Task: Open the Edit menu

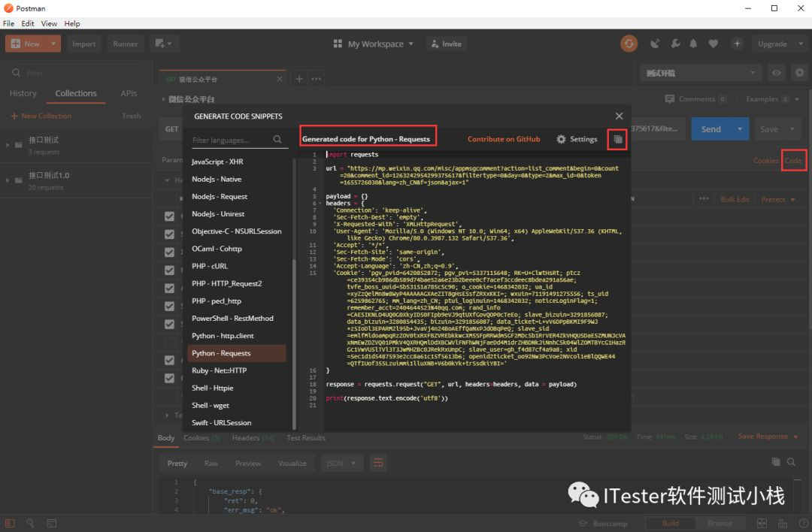Action: point(28,23)
